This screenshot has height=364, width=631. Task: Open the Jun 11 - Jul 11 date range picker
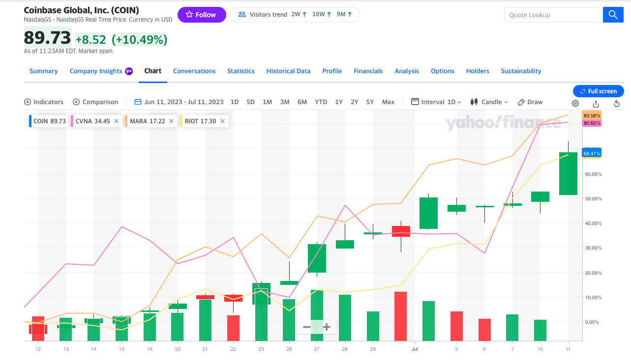click(179, 102)
